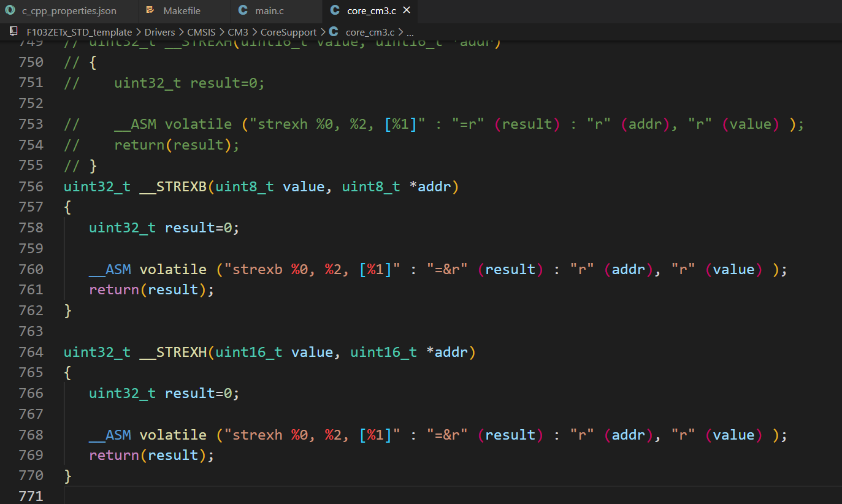Click line number 764 in the gutter
Viewport: 842px width, 504px height.
(31, 352)
